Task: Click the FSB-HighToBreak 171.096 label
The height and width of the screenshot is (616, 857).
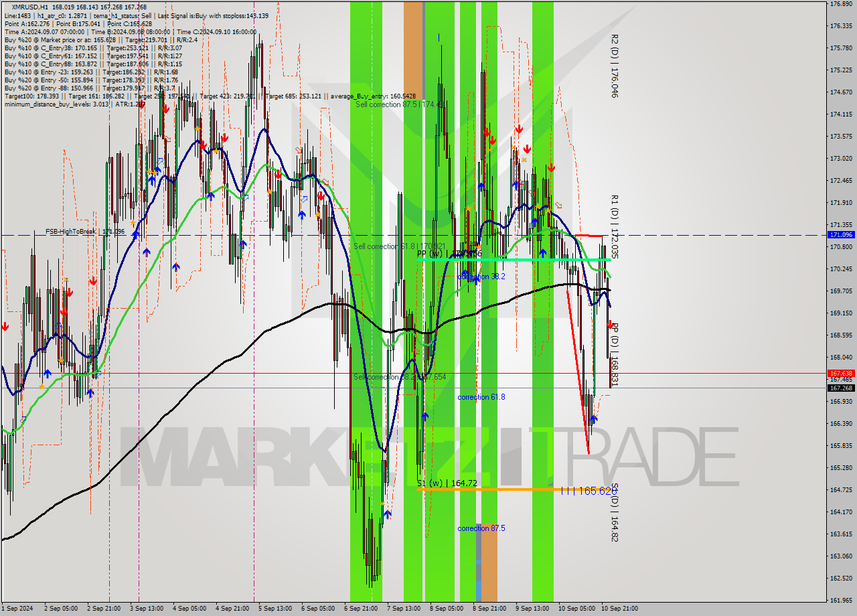Action: 85,232
